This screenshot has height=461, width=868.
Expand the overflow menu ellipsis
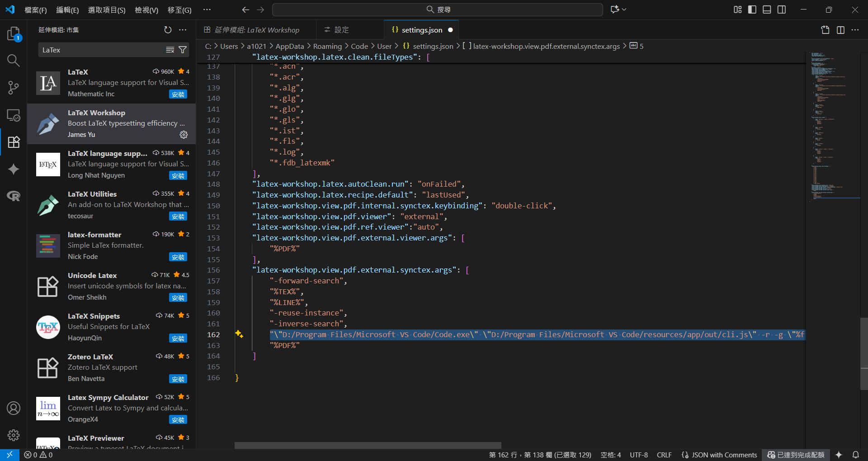(x=207, y=9)
